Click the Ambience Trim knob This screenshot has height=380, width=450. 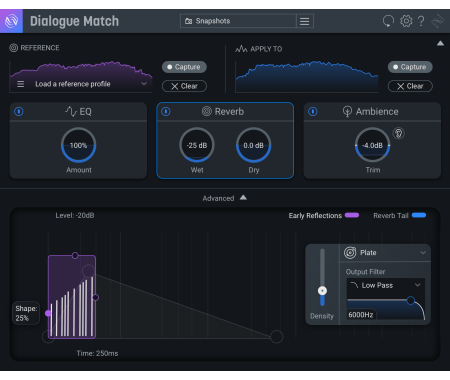[x=372, y=145]
